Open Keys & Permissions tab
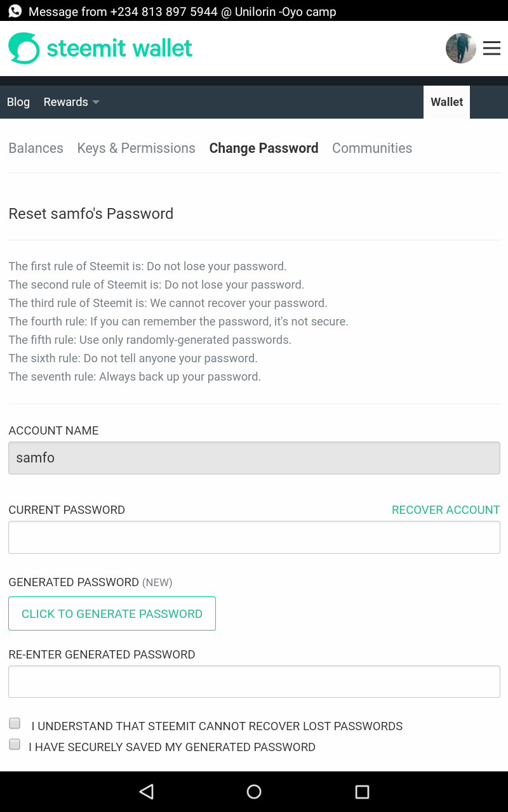Image resolution: width=508 pixels, height=812 pixels. (137, 148)
